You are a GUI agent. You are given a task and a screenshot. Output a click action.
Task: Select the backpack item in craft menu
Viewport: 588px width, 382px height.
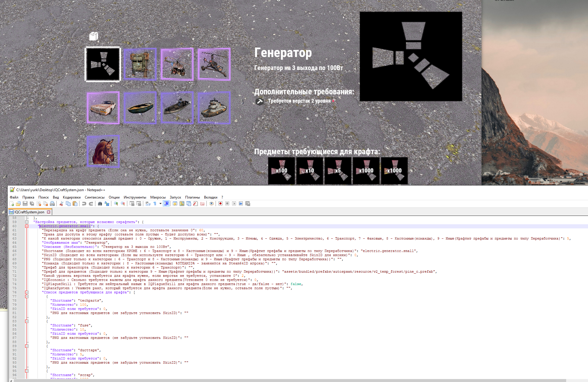pyautogui.click(x=140, y=64)
